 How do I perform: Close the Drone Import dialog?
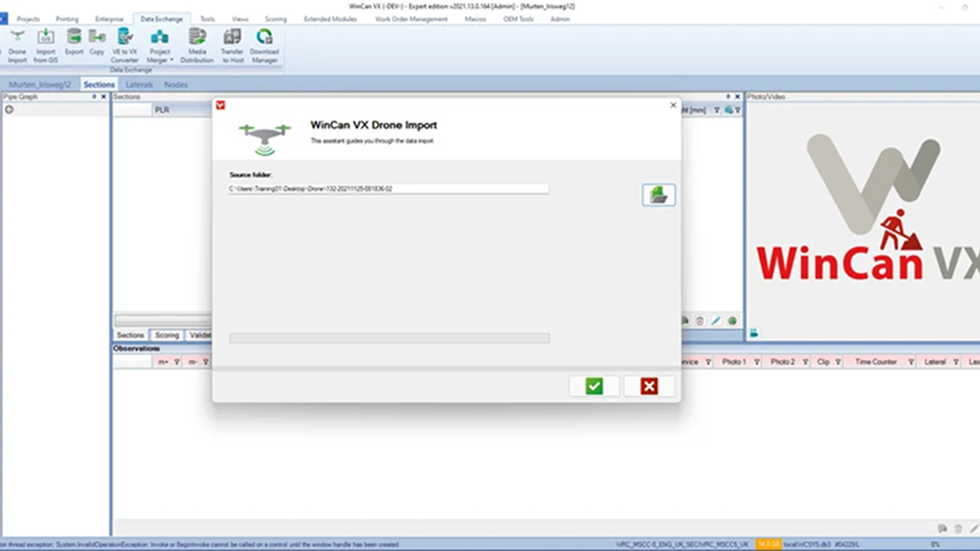click(673, 105)
